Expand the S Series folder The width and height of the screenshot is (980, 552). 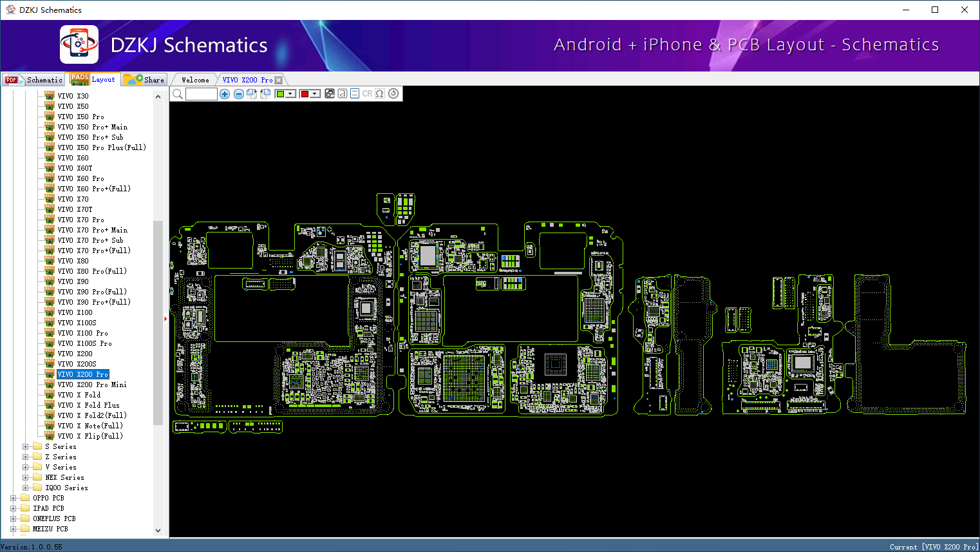(26, 446)
